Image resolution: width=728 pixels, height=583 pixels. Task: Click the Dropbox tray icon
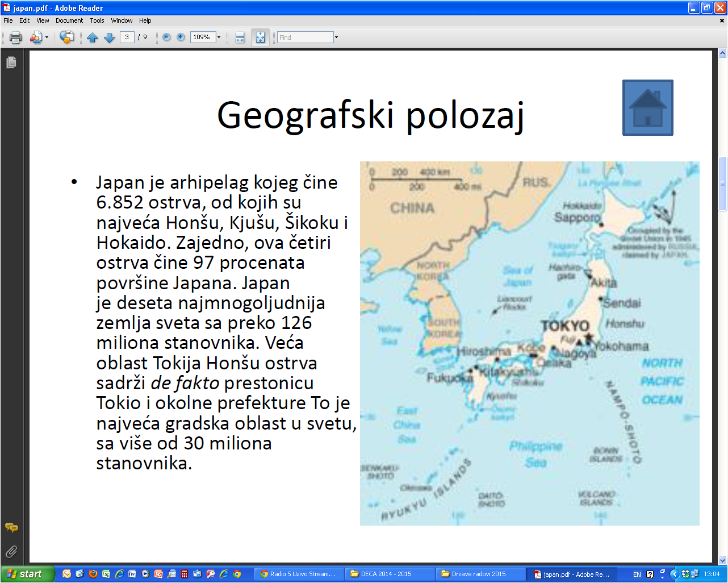[685, 574]
